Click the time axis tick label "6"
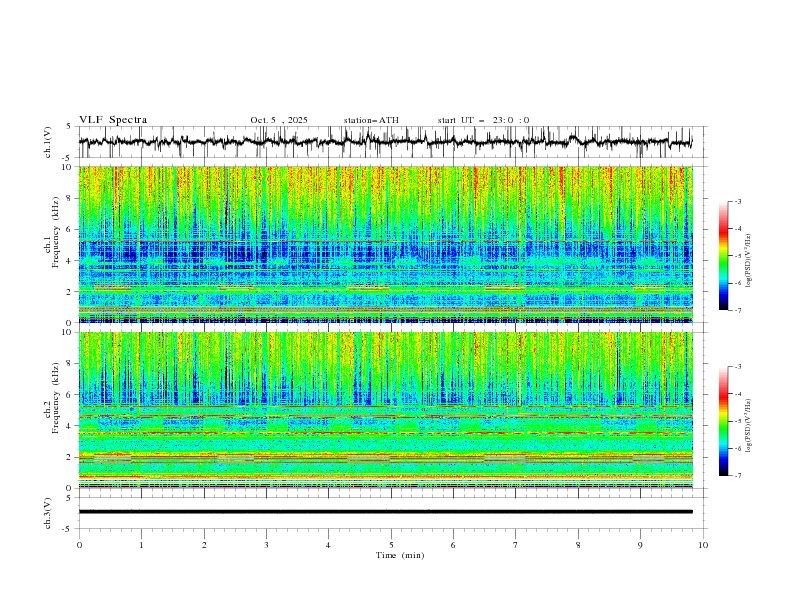792x612 pixels. click(453, 545)
